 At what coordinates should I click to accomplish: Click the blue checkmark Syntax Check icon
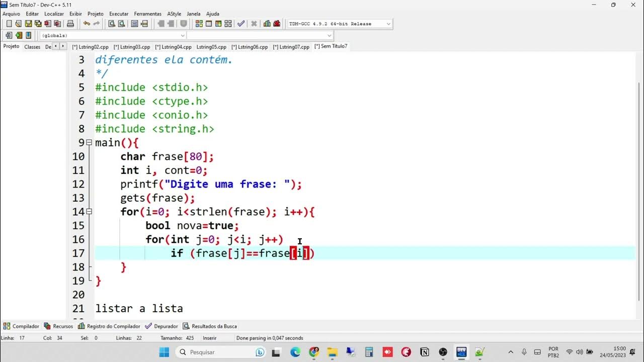click(x=241, y=24)
